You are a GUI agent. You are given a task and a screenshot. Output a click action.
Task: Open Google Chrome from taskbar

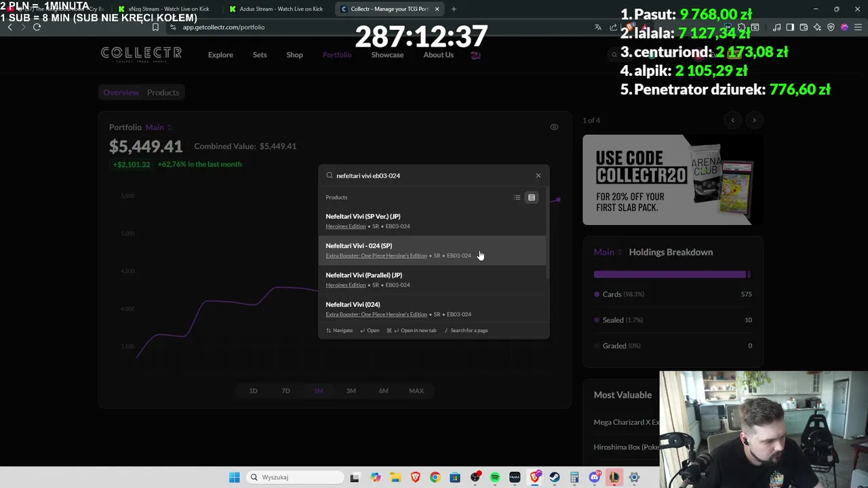tap(435, 477)
